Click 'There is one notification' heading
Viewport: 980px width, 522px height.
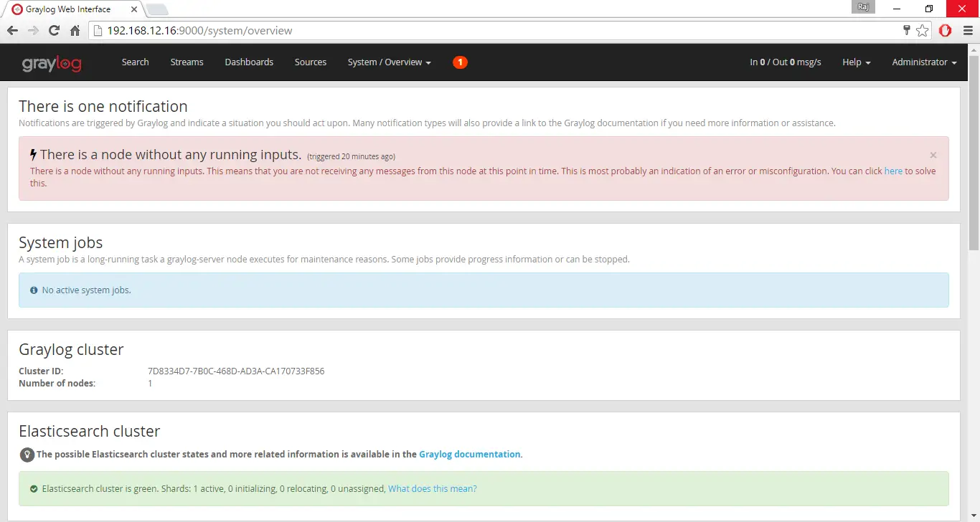[103, 106]
